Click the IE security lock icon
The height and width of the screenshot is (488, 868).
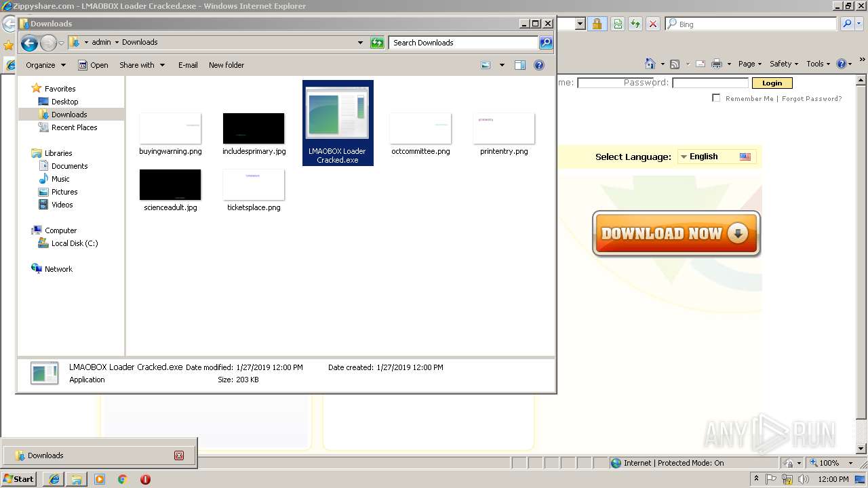click(597, 24)
